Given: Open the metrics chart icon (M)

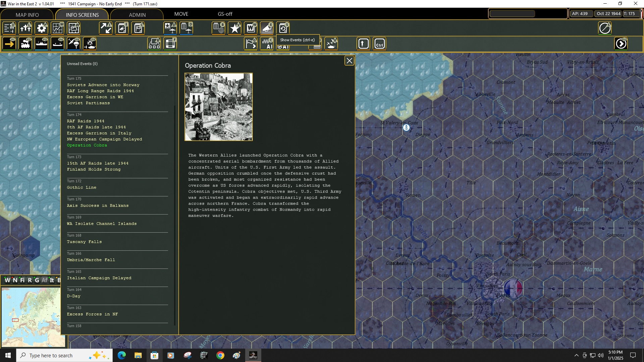Looking at the screenshot, I should pos(58,28).
